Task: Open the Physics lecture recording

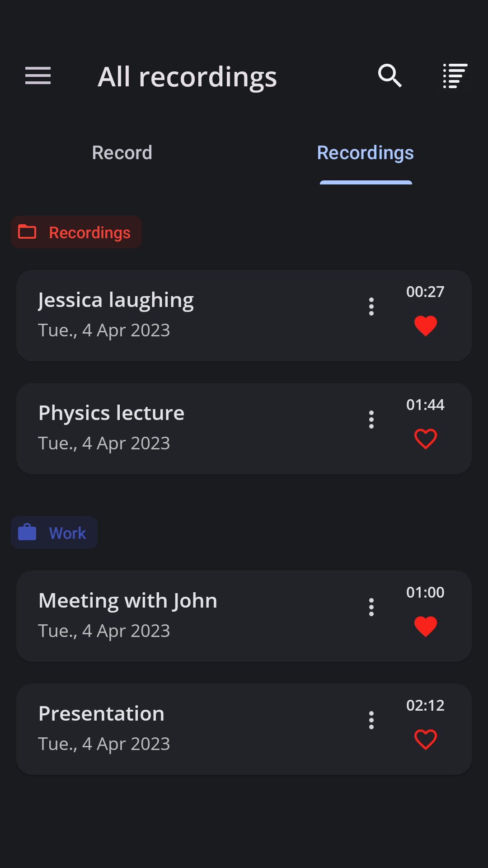Action: (x=181, y=428)
